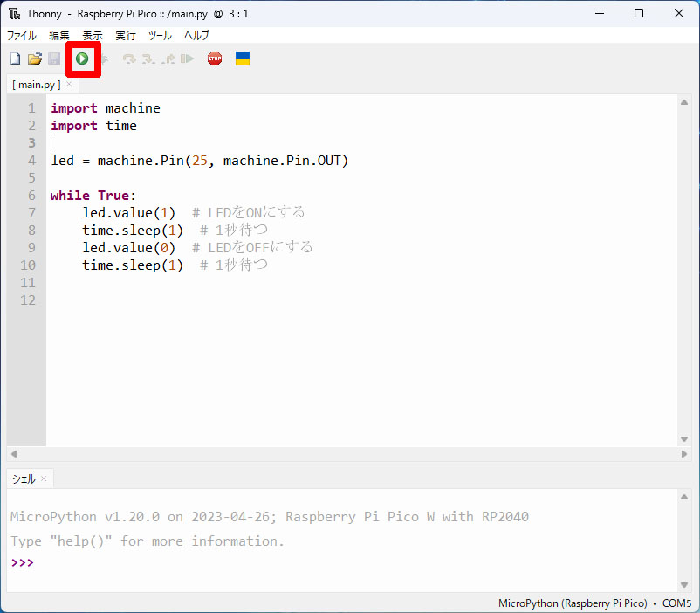Open the ファイル menu
This screenshot has width=700, height=613.
pyautogui.click(x=22, y=35)
